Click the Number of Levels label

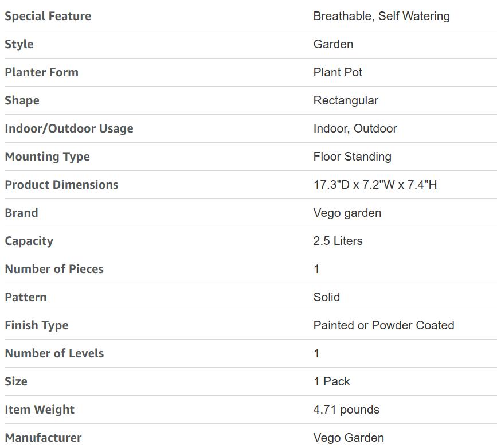click(x=54, y=353)
